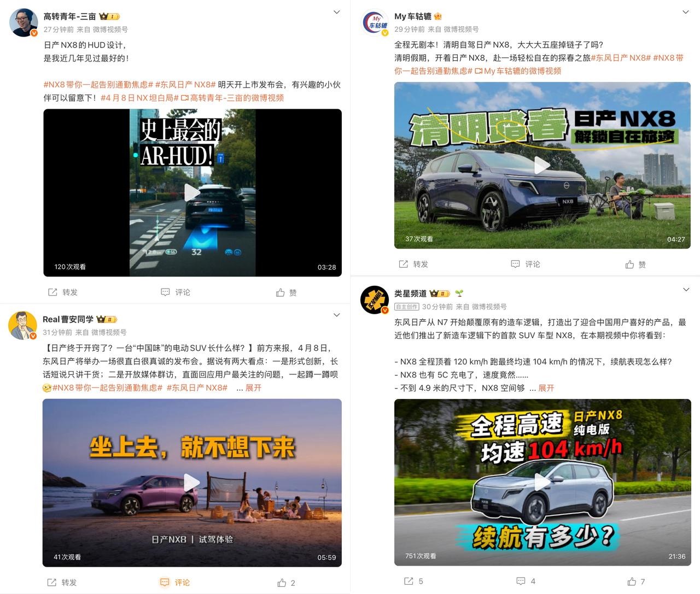Image resolution: width=700 pixels, height=594 pixels.
Task: Click the repost (转发) icon under the AR-HUD post
Action: coord(51,292)
